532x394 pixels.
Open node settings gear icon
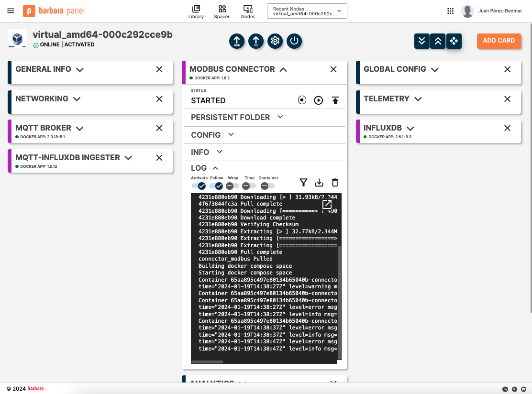pos(275,41)
